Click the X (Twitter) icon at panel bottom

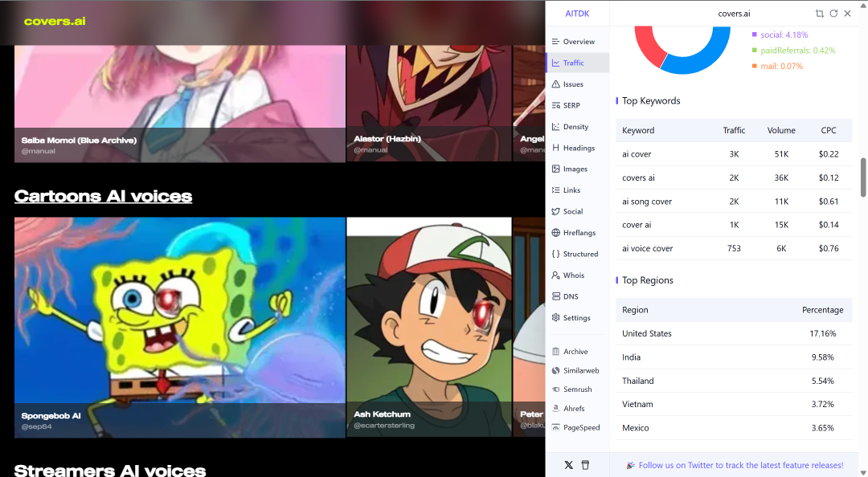coord(568,465)
